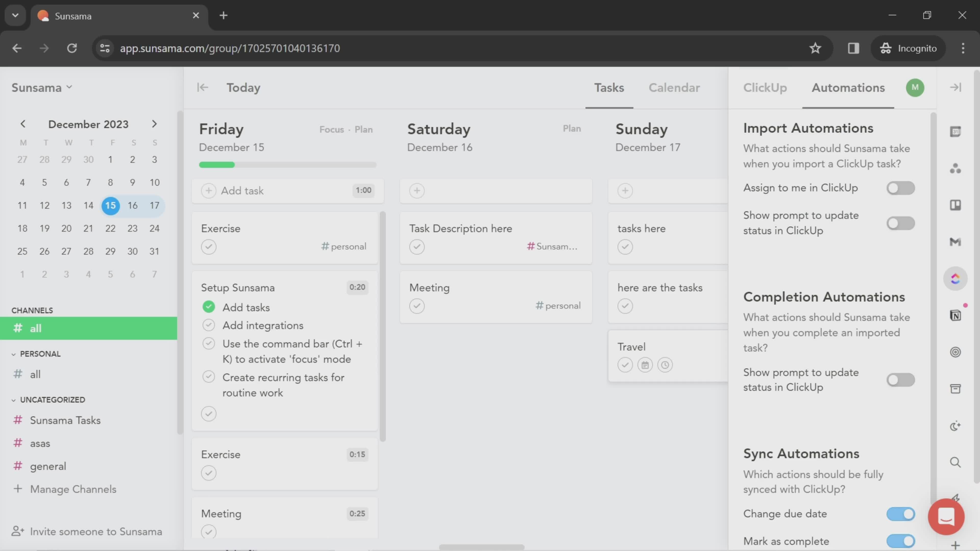Switch to the Automations tab
This screenshot has width=980, height=551.
click(x=849, y=87)
